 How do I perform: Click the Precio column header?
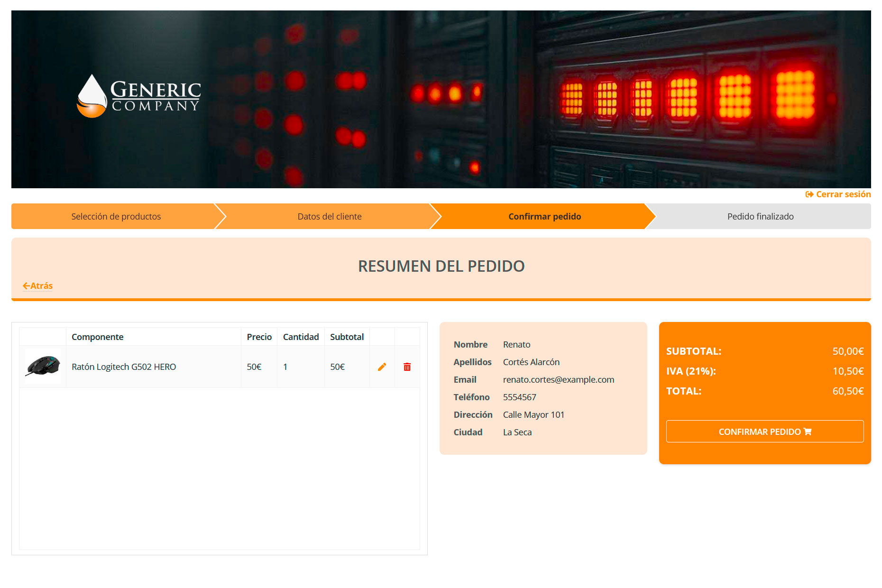coord(259,337)
